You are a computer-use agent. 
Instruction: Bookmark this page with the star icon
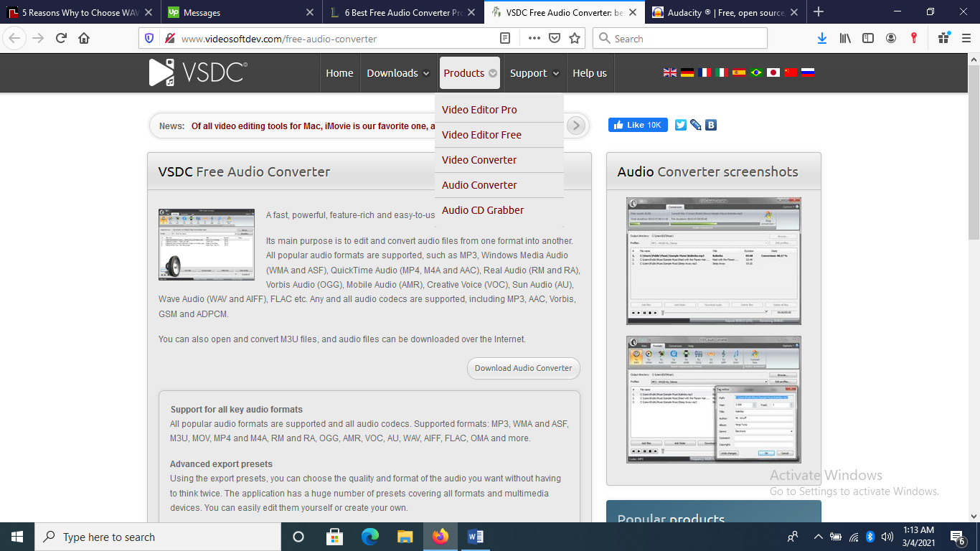tap(574, 39)
